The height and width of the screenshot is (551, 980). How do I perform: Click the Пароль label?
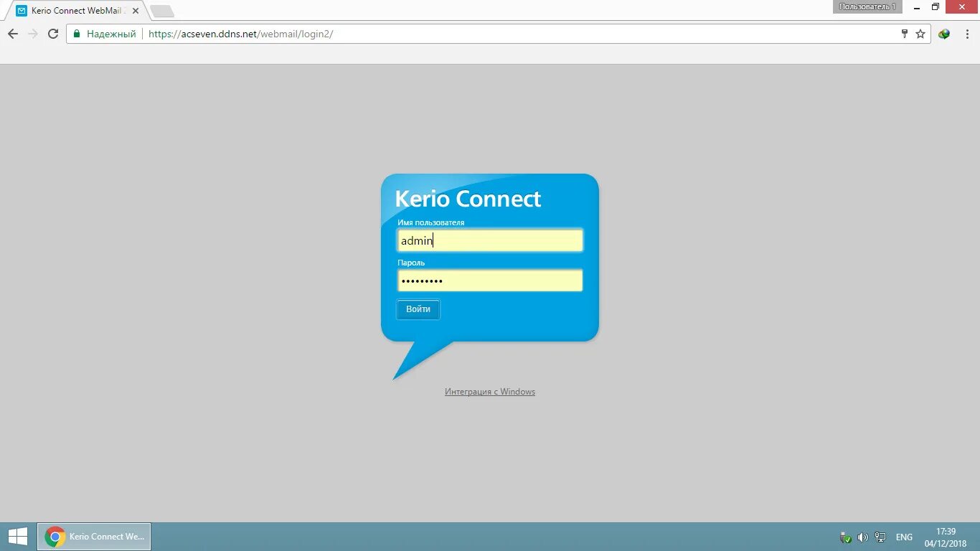pos(411,263)
